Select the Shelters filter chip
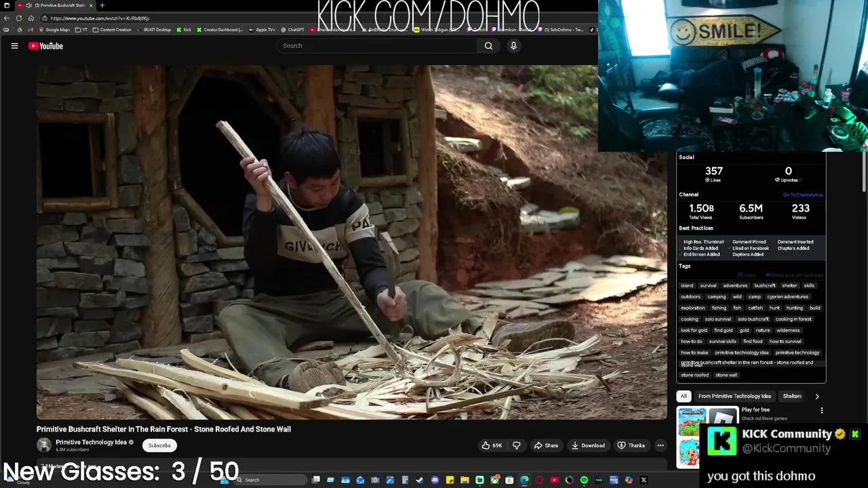Screen dimensions: 868x488 coord(792,396)
